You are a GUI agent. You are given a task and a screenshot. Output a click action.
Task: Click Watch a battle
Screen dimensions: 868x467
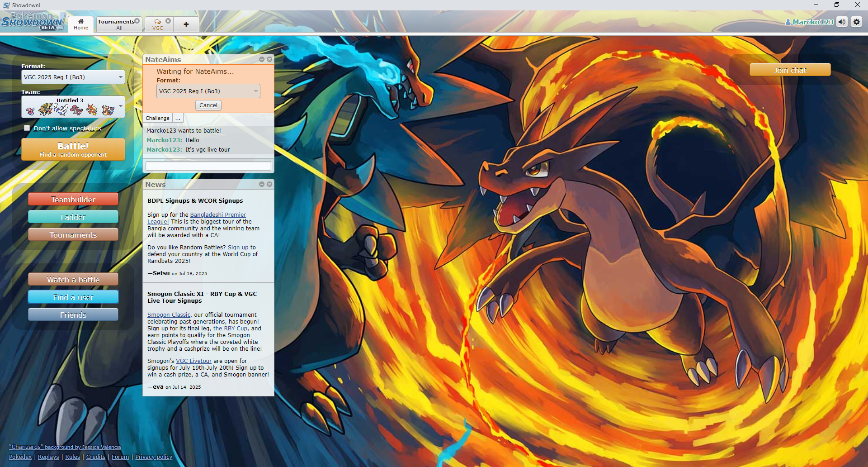[x=73, y=280]
